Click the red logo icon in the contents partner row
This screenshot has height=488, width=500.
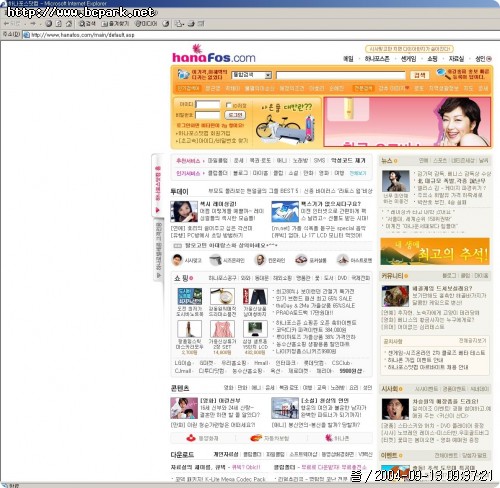191,438
